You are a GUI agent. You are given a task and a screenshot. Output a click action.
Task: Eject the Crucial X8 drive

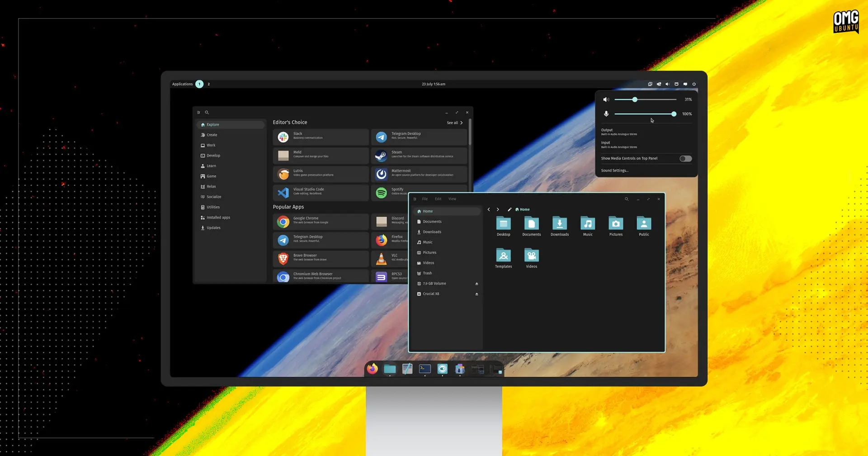click(x=476, y=294)
